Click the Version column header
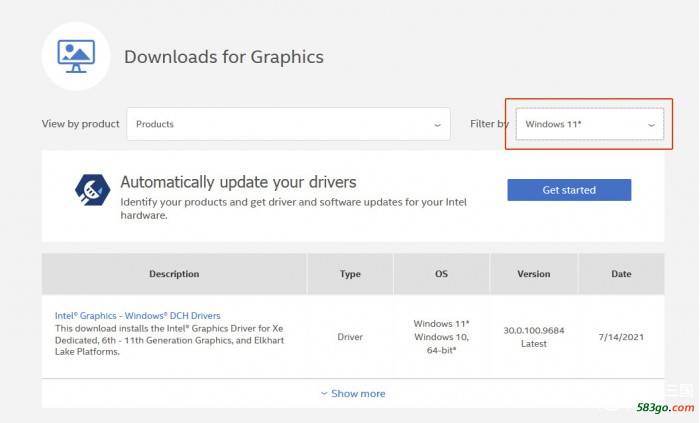 (x=534, y=274)
